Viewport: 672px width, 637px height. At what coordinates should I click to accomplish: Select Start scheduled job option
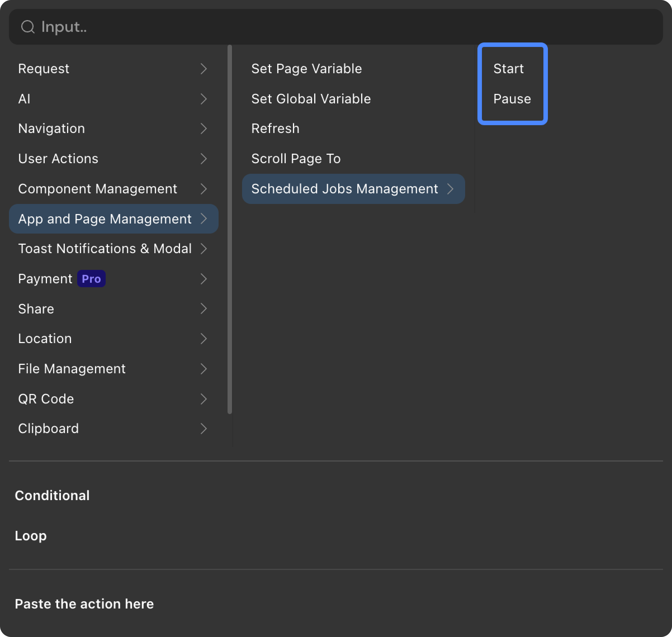(x=508, y=69)
